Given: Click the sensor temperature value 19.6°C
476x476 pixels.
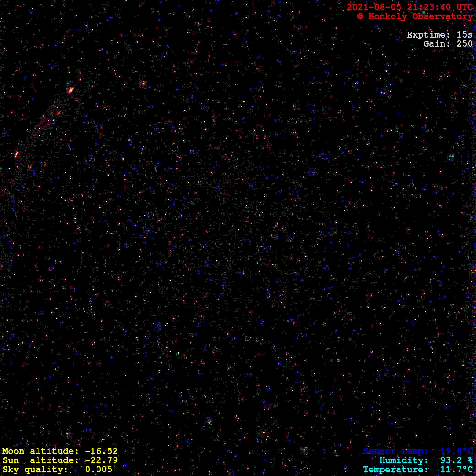Looking at the screenshot, I should coord(456,451).
